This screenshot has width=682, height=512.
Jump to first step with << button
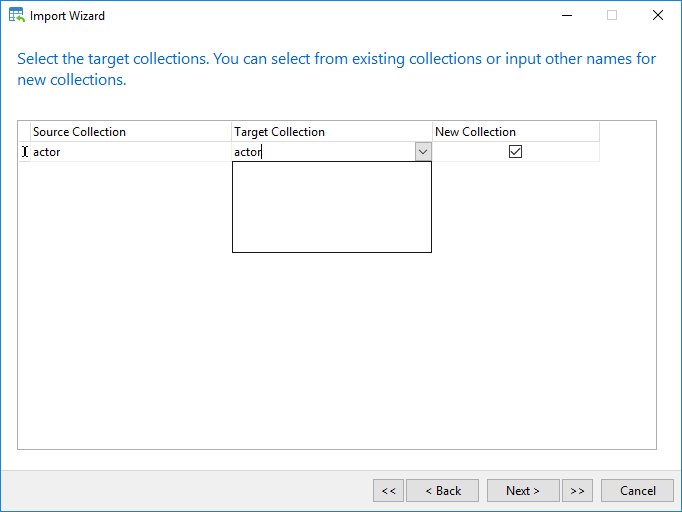[388, 491]
